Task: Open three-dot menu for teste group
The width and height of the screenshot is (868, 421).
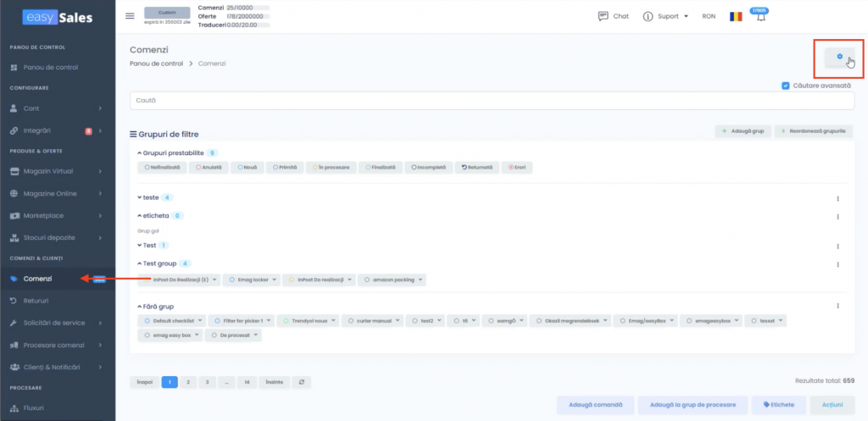Action: [837, 198]
